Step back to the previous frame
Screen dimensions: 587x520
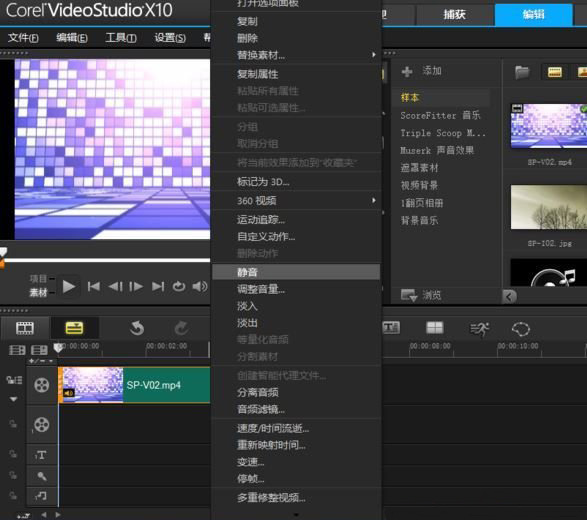pos(115,287)
